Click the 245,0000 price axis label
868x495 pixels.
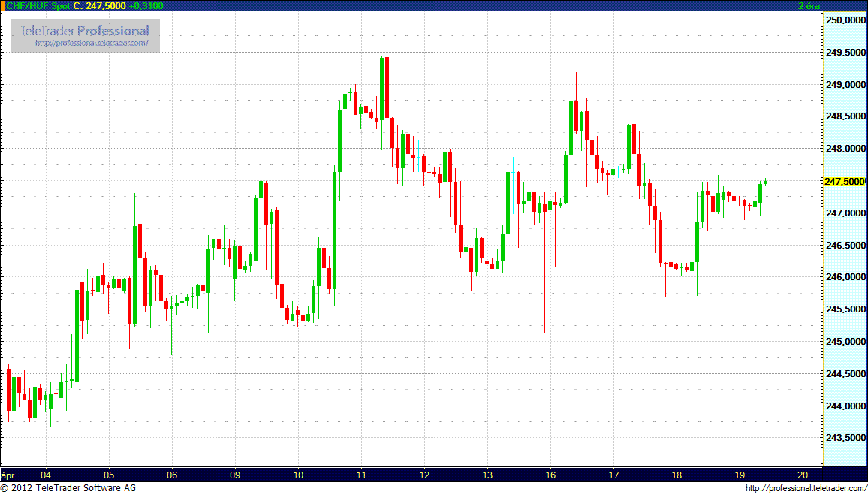[x=845, y=342]
